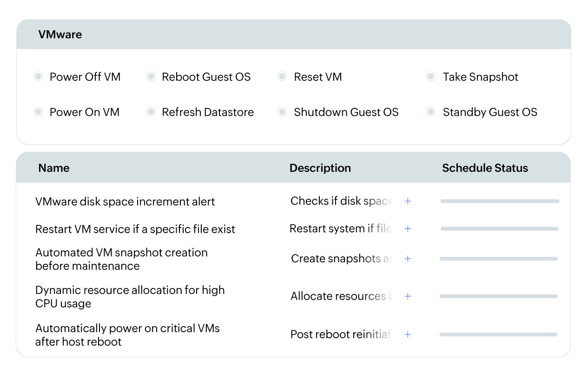Choose the Refresh Datastore radio option
Viewport: 588px width, 375px height.
tap(151, 112)
